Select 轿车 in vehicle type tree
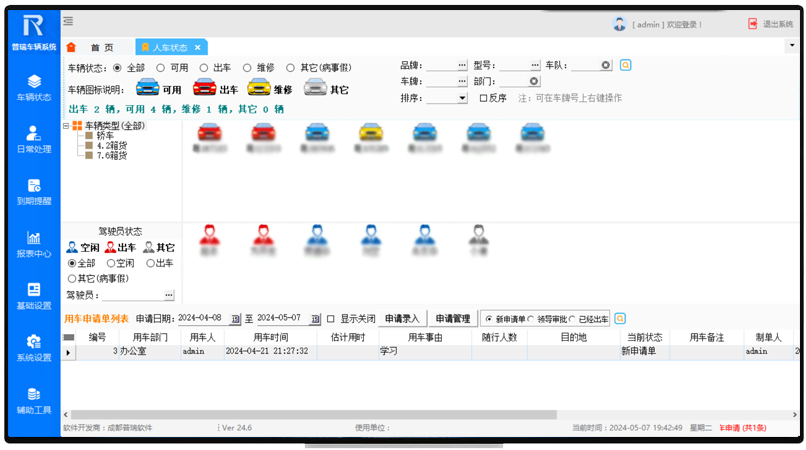806x450 pixels. tap(105, 135)
